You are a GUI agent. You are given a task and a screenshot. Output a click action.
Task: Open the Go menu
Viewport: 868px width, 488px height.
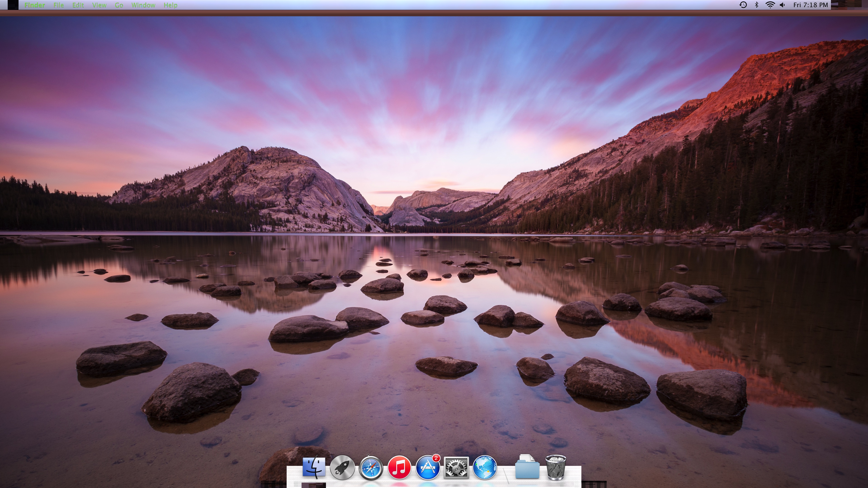tap(119, 5)
